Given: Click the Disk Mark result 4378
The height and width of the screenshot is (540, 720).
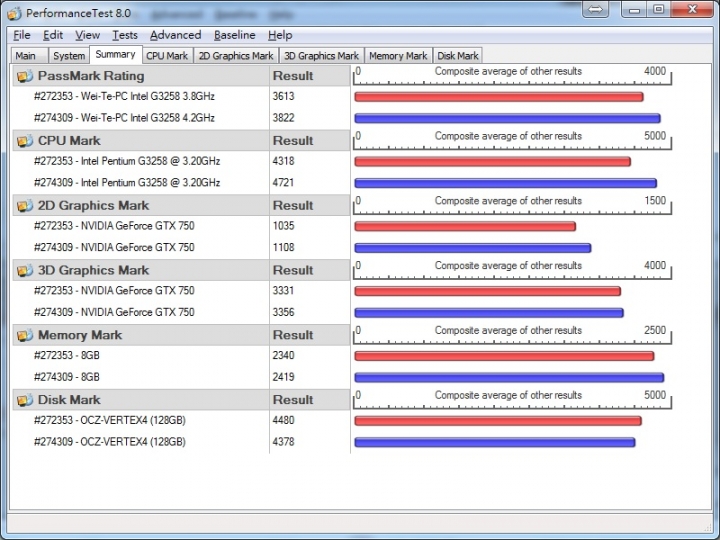Looking at the screenshot, I should coord(283,442).
